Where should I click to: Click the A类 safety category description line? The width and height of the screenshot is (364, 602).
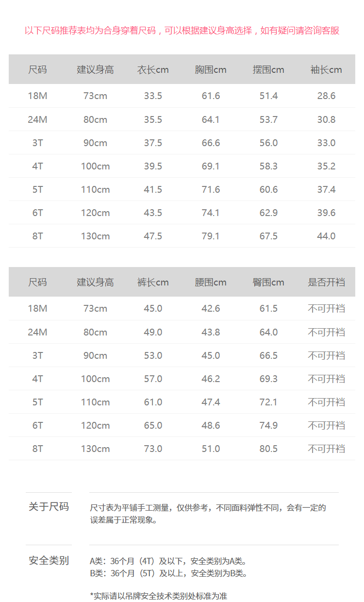[x=168, y=561]
